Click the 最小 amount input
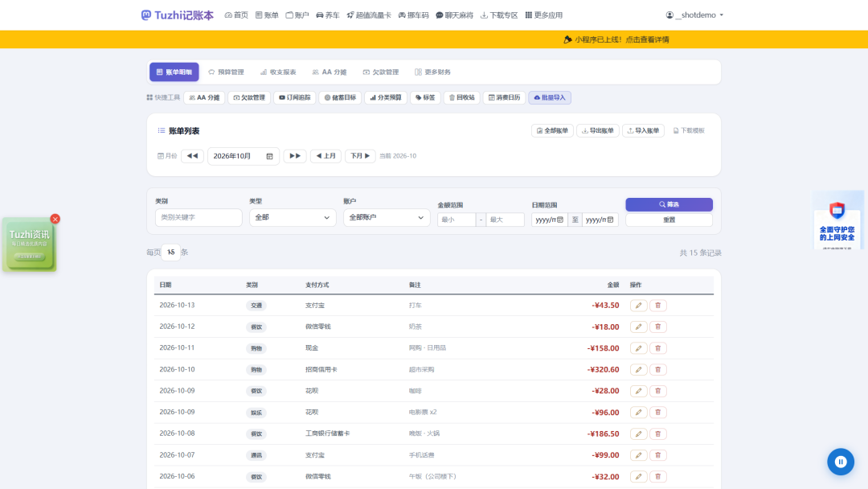The width and height of the screenshot is (868, 489). pos(457,220)
